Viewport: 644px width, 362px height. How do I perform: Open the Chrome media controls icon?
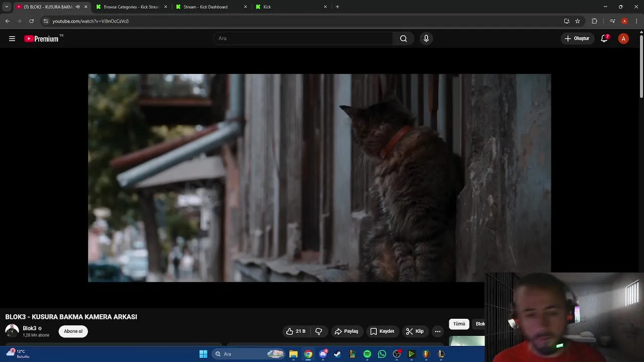pos(612,21)
